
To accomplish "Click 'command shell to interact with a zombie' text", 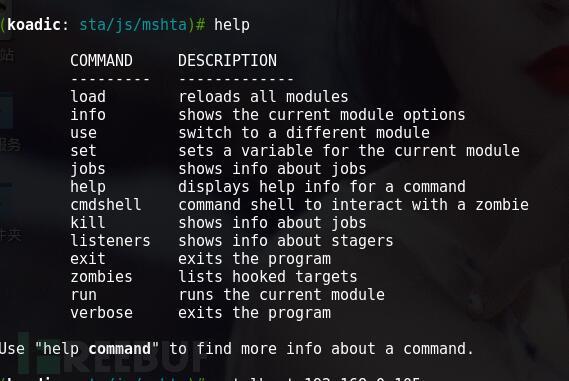I will click(353, 205).
